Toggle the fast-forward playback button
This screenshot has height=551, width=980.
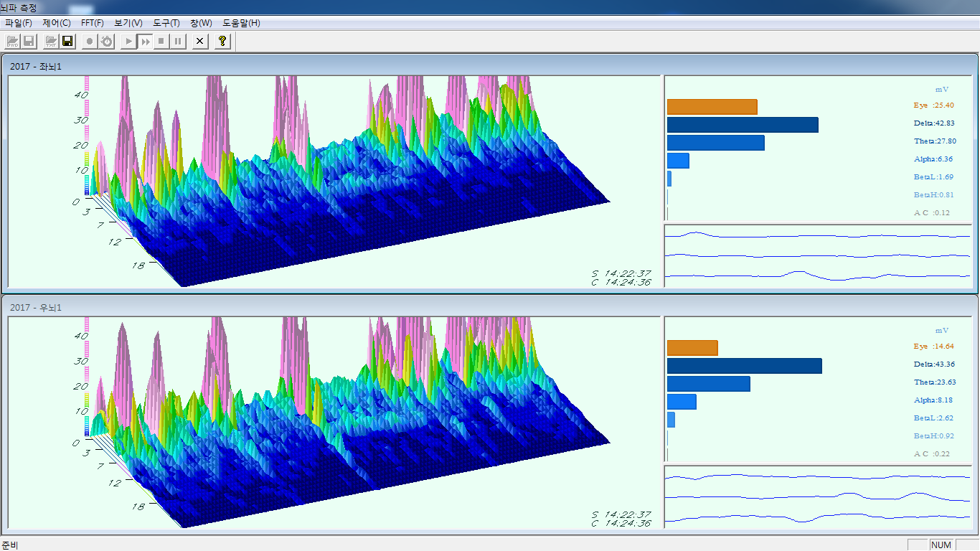pyautogui.click(x=145, y=42)
